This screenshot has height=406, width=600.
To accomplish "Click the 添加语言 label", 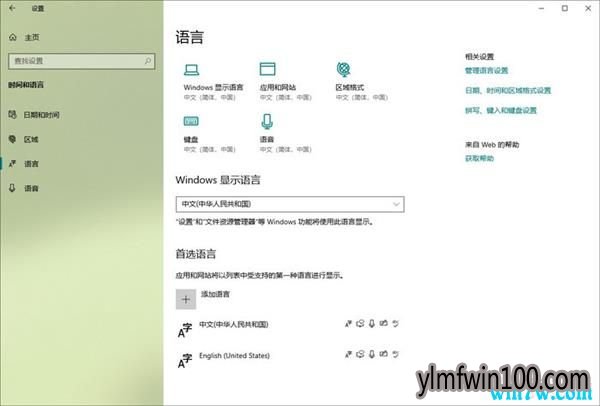I will tap(215, 294).
